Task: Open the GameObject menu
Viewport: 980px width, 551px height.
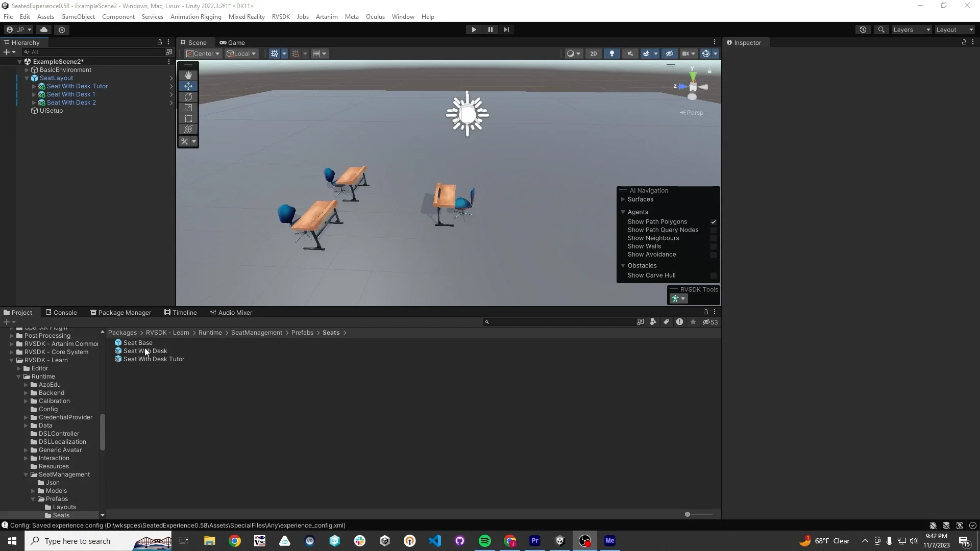Action: [x=78, y=17]
